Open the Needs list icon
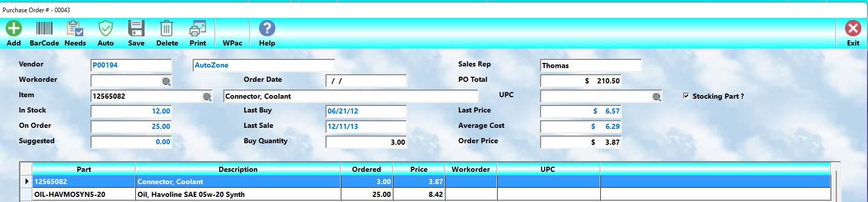Screen dimensions: 868x202 (75, 28)
